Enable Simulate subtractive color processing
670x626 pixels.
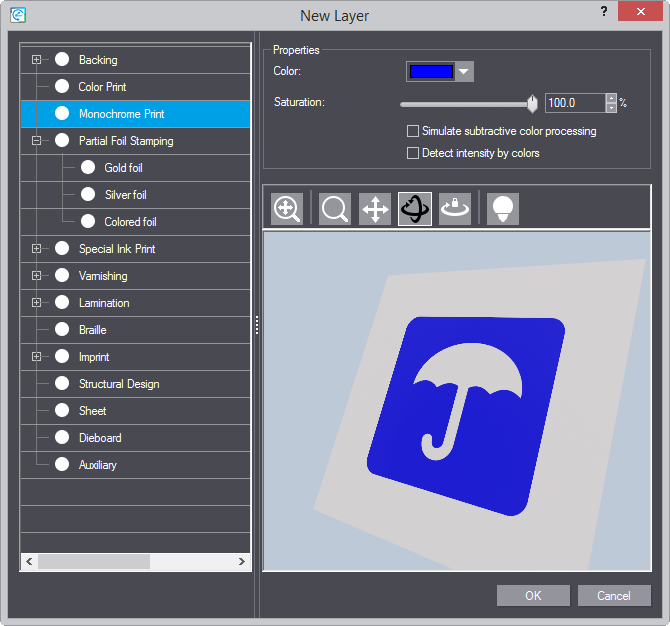tap(413, 131)
